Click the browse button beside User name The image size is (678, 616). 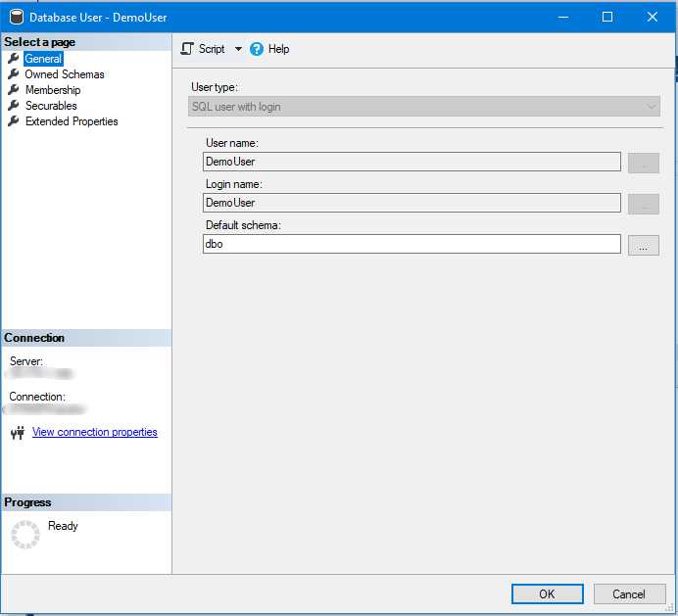[x=644, y=163]
